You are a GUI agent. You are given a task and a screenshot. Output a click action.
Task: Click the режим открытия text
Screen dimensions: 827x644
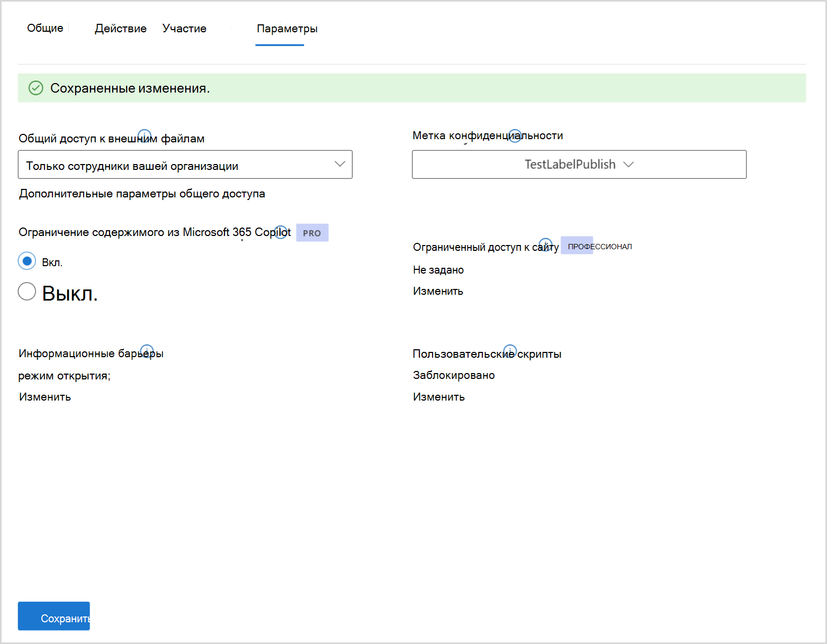[x=64, y=376]
